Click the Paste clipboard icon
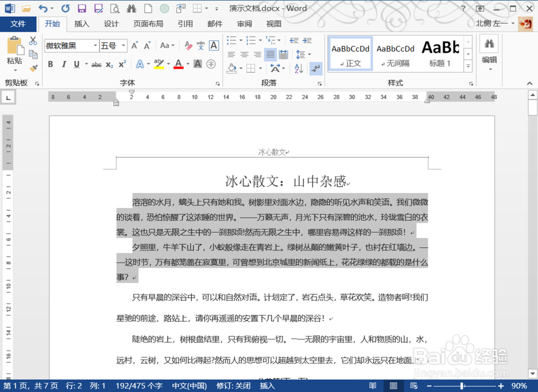 pyautogui.click(x=16, y=46)
